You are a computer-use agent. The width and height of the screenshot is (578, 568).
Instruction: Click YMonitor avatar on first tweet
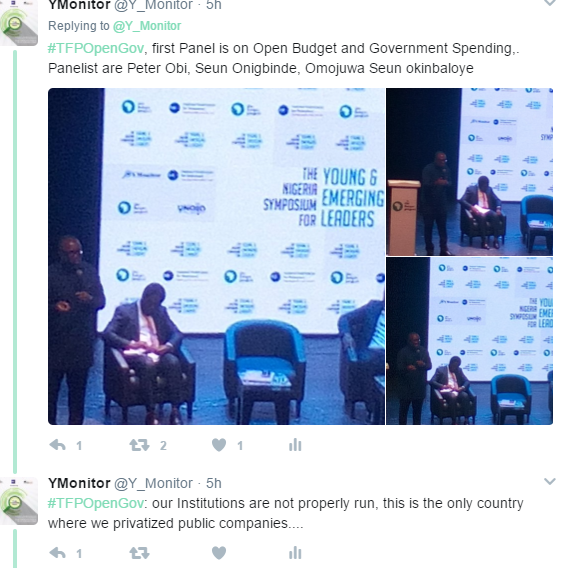tap(19, 23)
